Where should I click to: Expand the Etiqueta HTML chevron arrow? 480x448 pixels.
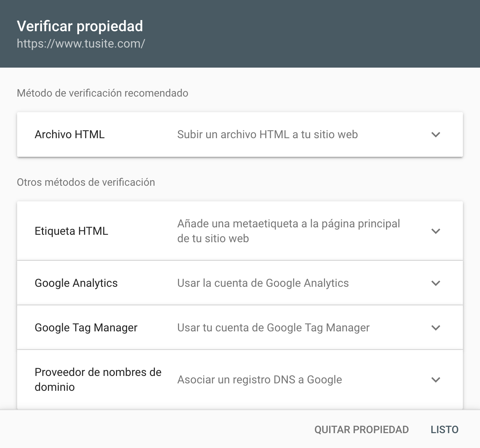point(436,231)
